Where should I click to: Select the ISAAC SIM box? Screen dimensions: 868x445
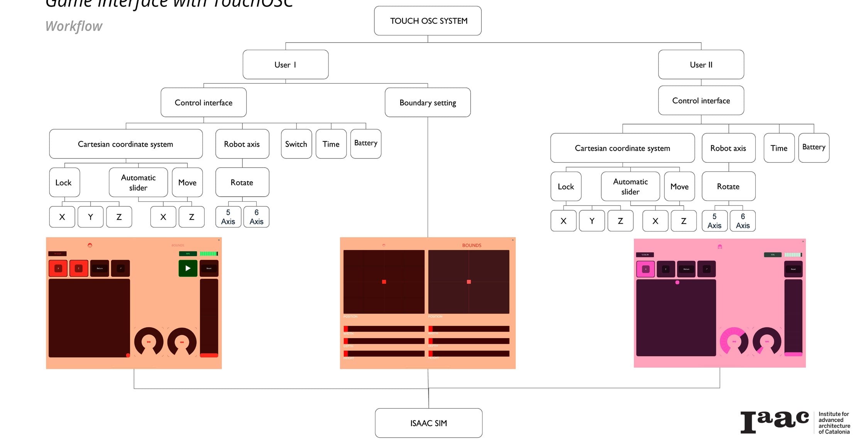[428, 423]
